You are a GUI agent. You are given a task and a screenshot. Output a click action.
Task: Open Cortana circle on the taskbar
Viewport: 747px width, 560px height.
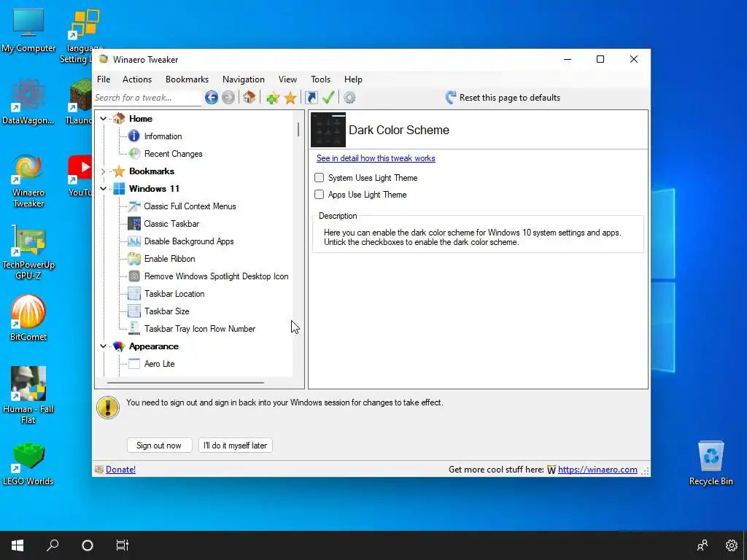pos(88,545)
